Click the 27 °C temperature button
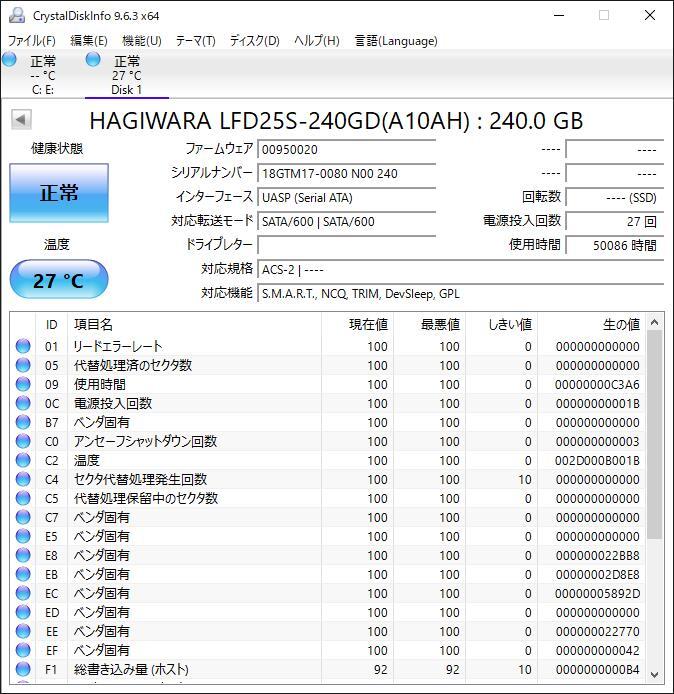 pos(59,280)
